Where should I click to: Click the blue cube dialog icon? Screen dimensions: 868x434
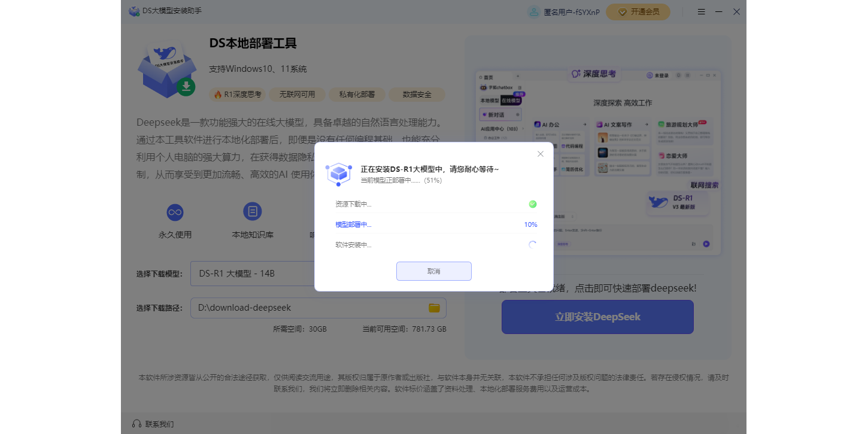339,174
